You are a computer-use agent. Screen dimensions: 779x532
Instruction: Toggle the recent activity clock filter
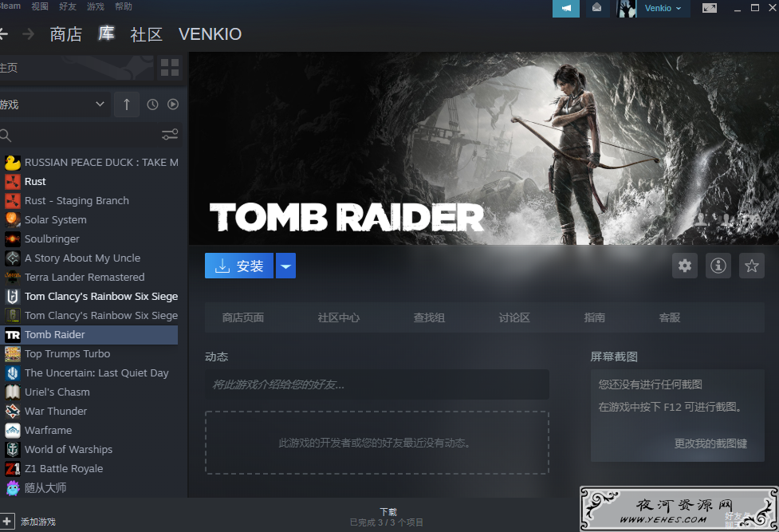click(x=152, y=104)
